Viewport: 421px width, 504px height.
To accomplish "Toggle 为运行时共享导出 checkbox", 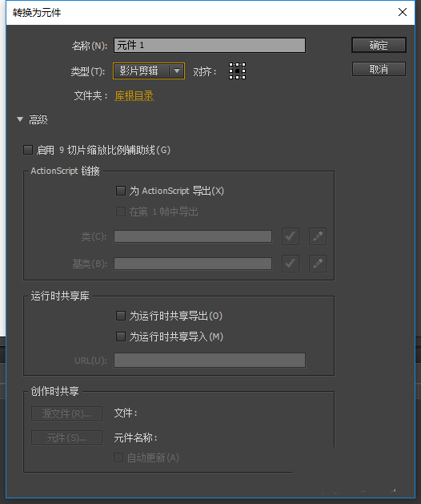I will pos(121,316).
